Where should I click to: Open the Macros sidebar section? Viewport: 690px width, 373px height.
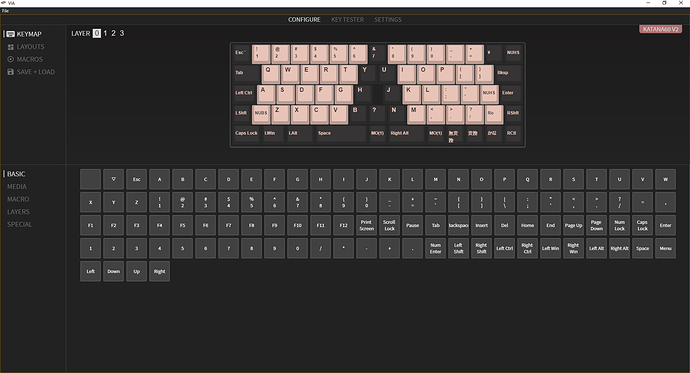[x=25, y=59]
